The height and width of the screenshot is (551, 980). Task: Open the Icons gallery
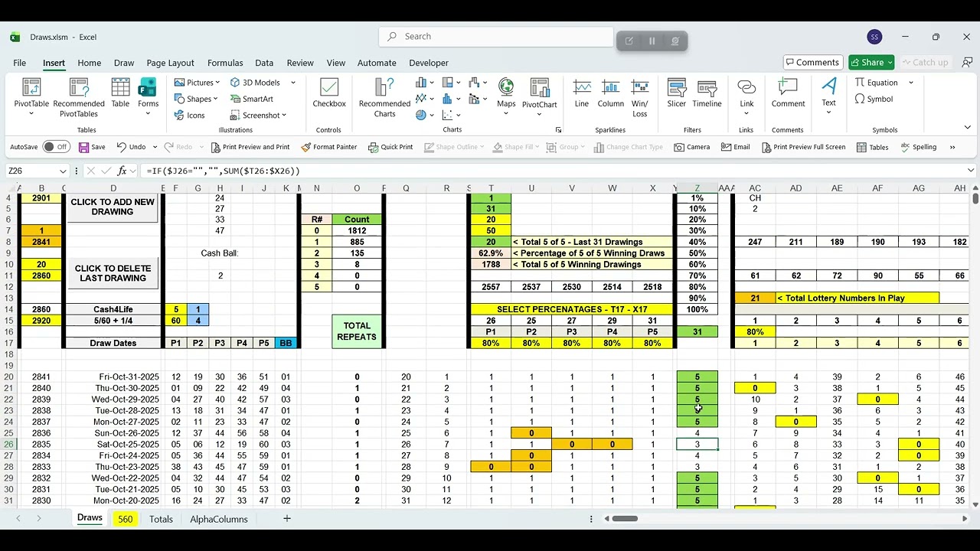189,116
